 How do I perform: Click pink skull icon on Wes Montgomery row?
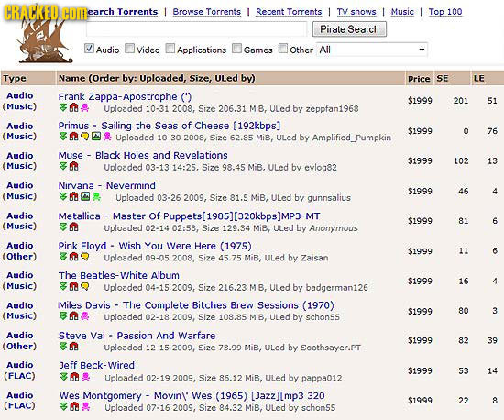tap(85, 407)
